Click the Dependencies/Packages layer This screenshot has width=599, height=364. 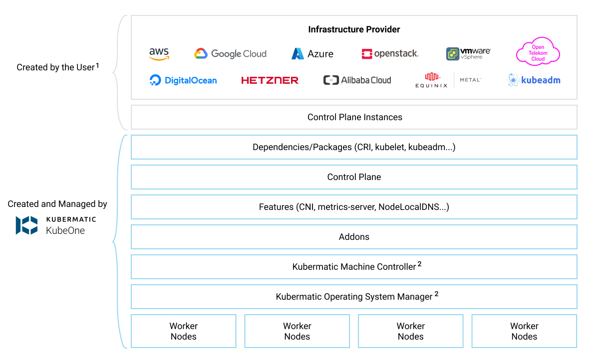point(354,147)
